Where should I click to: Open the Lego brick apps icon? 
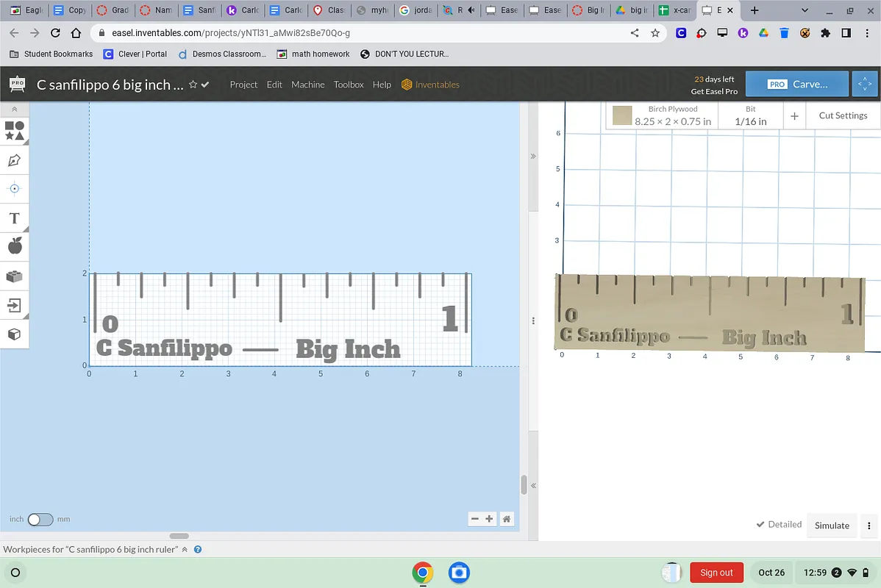pyautogui.click(x=15, y=276)
